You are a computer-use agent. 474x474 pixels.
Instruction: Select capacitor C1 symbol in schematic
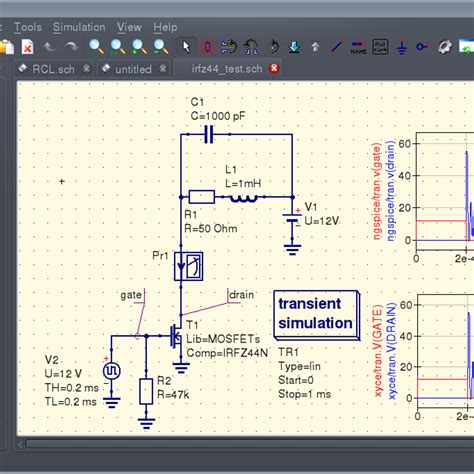(x=209, y=134)
